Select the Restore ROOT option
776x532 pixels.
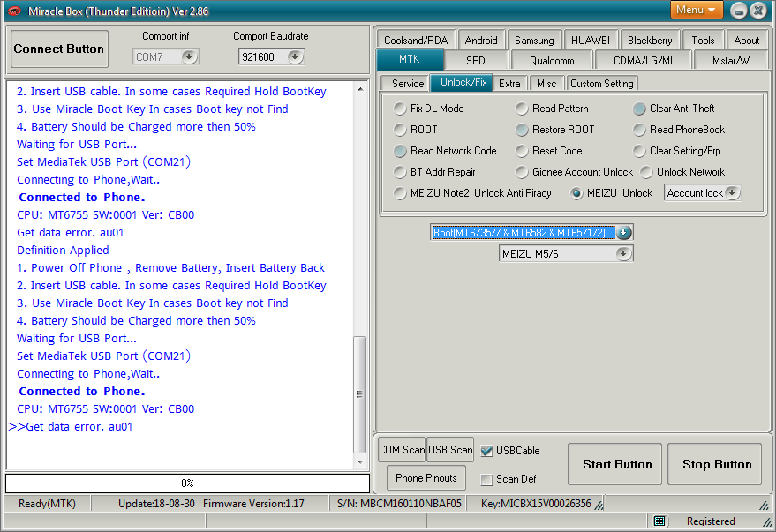pyautogui.click(x=522, y=130)
